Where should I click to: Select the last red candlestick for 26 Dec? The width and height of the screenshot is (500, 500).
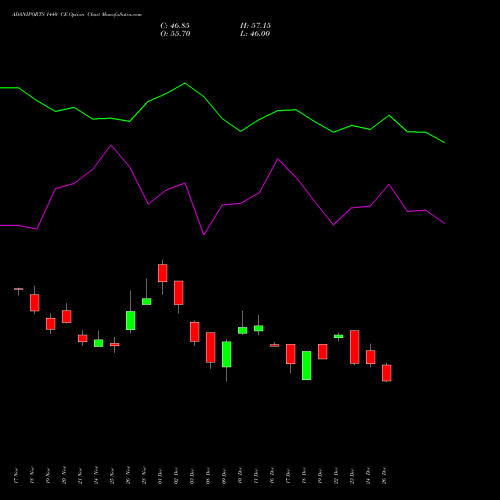[x=387, y=373]
